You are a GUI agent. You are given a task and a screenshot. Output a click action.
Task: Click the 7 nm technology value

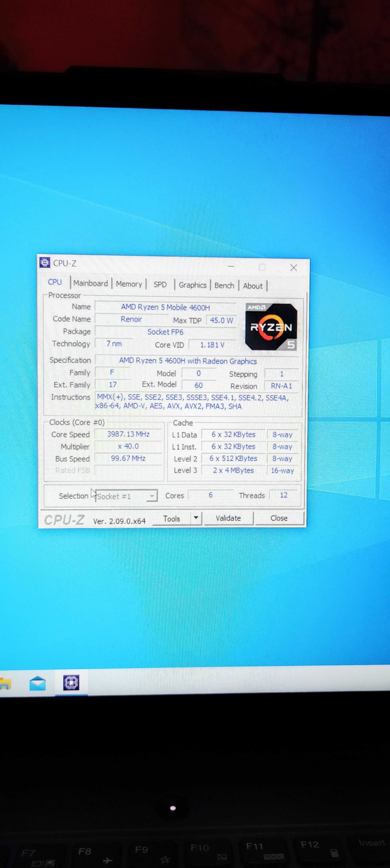point(114,344)
